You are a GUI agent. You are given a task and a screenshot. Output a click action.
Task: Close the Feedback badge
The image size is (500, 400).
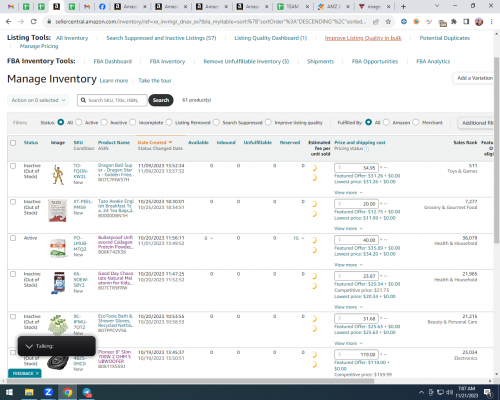pos(37,373)
